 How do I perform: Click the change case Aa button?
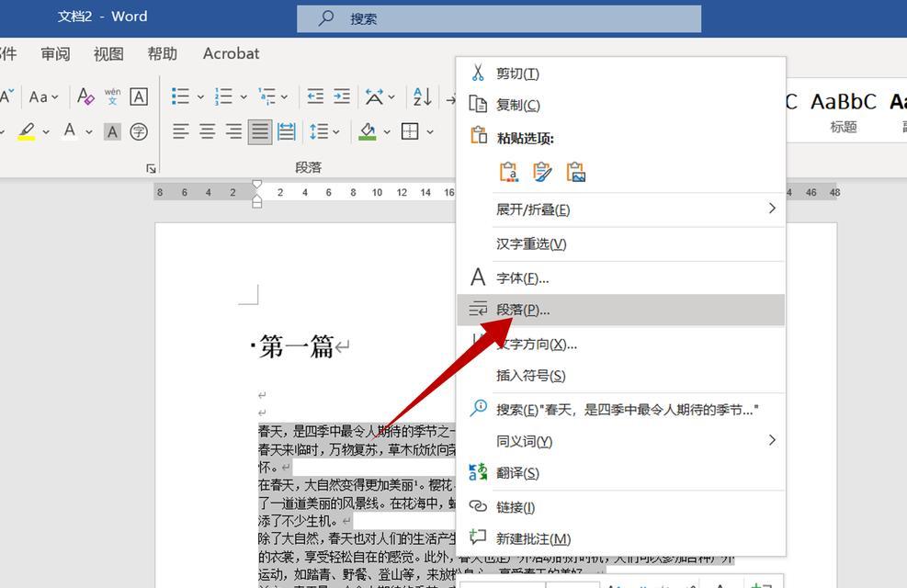43,96
